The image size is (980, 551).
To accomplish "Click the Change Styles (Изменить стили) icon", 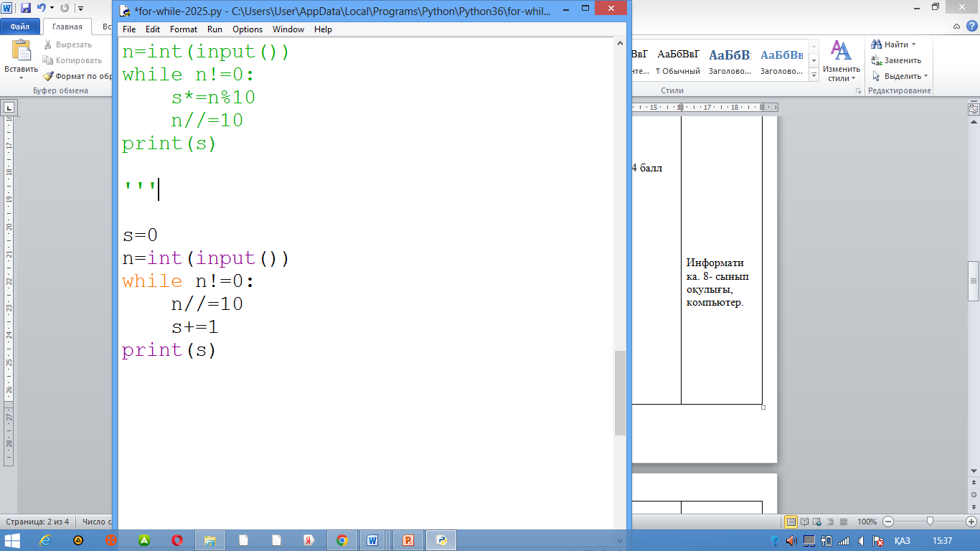I will coord(841,53).
